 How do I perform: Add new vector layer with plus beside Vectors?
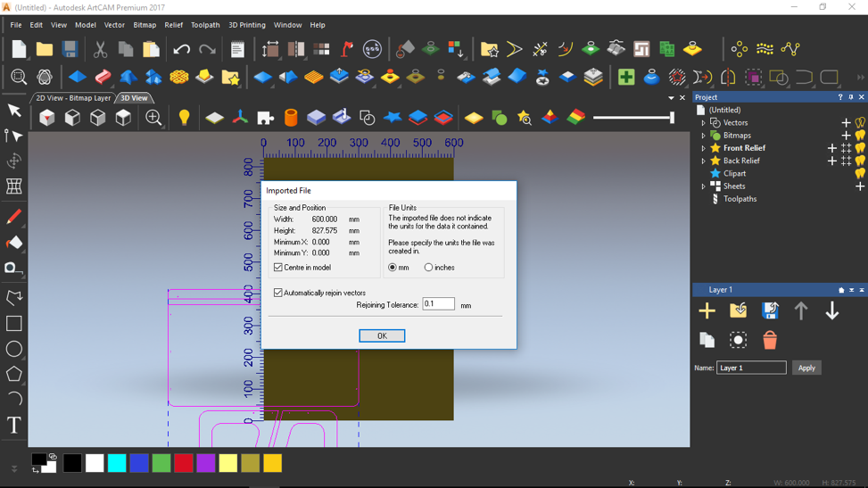click(846, 122)
